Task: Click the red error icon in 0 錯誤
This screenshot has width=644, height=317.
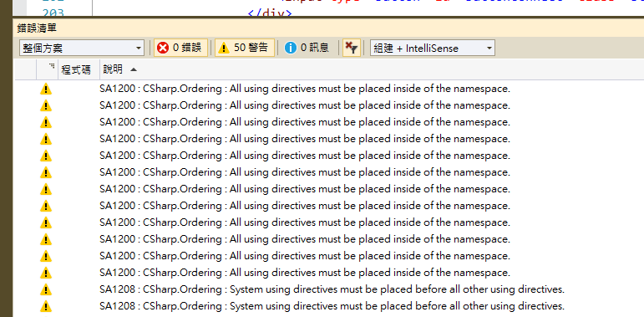Action: tap(163, 49)
